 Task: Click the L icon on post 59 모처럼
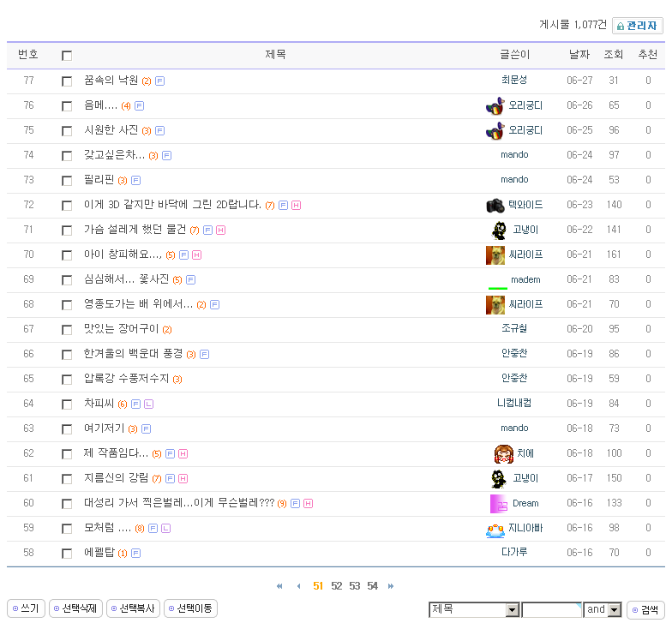tap(166, 528)
